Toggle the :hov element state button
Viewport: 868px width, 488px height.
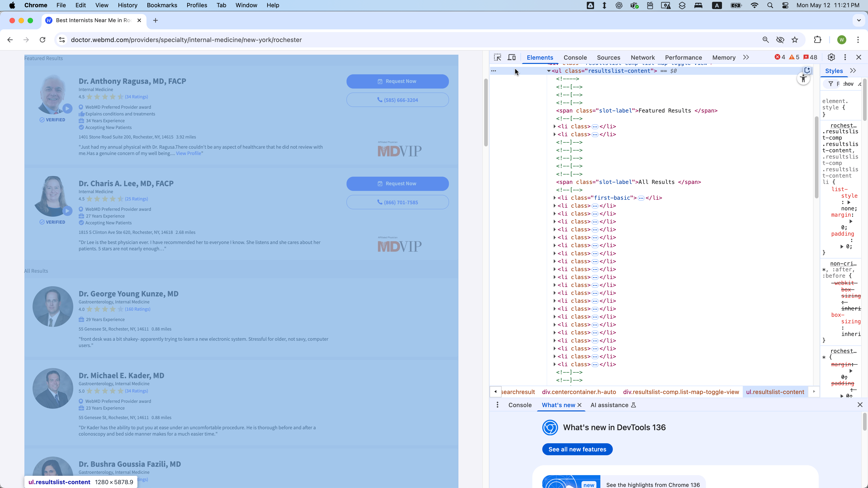point(848,84)
